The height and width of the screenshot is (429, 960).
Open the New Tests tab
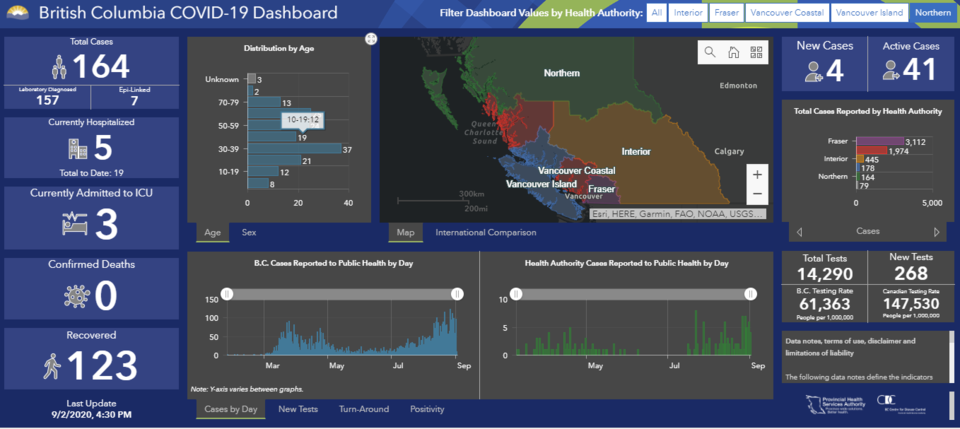(x=298, y=409)
